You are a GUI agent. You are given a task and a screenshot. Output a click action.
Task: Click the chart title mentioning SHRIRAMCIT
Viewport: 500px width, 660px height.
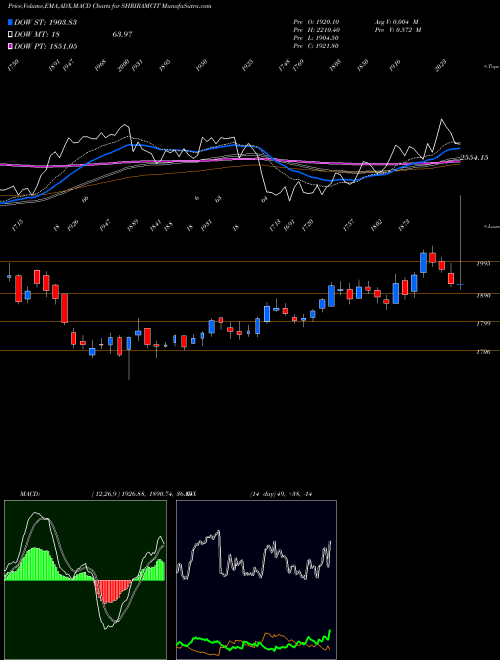click(110, 6)
